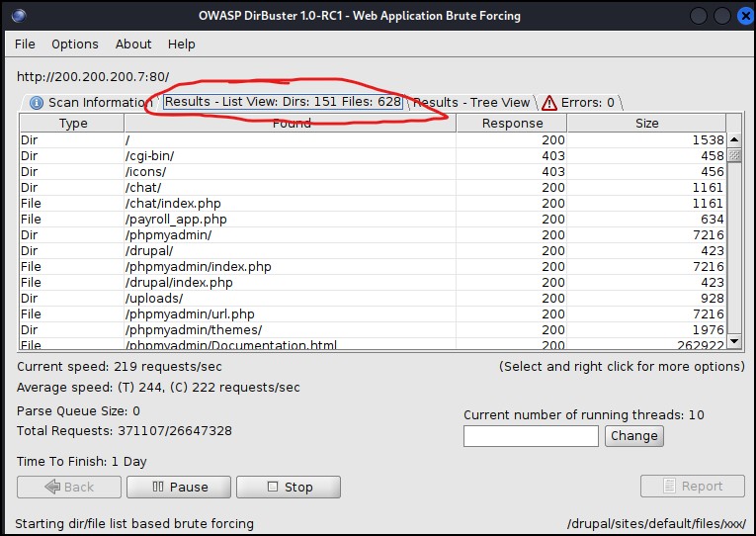Open the Help menu
The height and width of the screenshot is (536, 756).
coord(182,44)
